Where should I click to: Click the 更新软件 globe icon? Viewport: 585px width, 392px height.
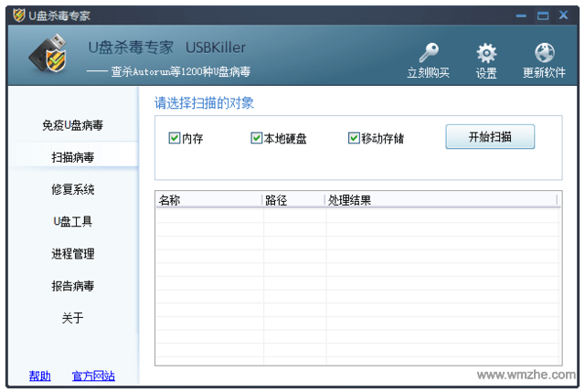(545, 53)
